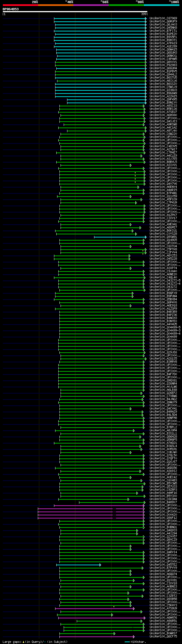Select hit label UniRef100_B4R3R9

(163, 312)
